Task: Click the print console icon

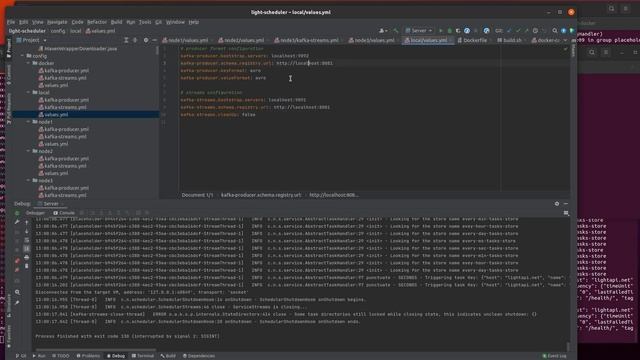Action: [x=27, y=258]
